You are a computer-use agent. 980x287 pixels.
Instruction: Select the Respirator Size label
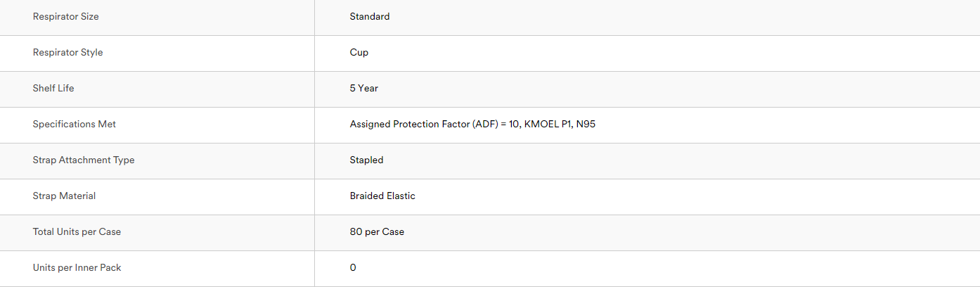pyautogui.click(x=65, y=17)
